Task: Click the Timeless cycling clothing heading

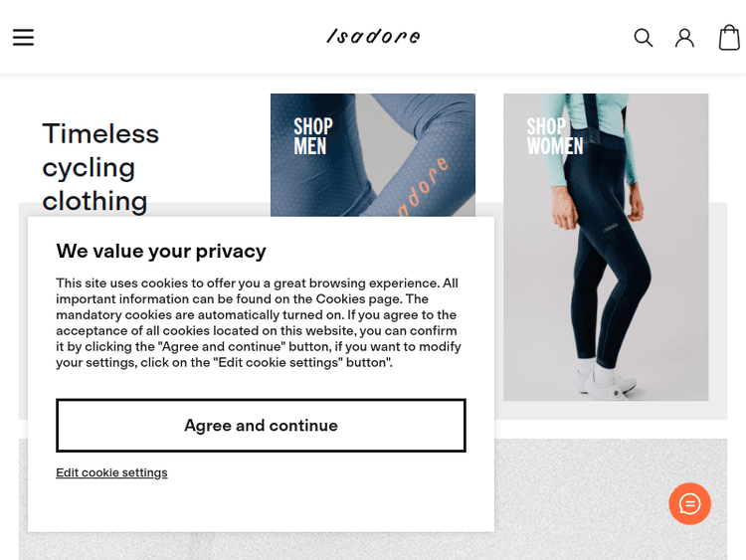Action: [x=100, y=167]
